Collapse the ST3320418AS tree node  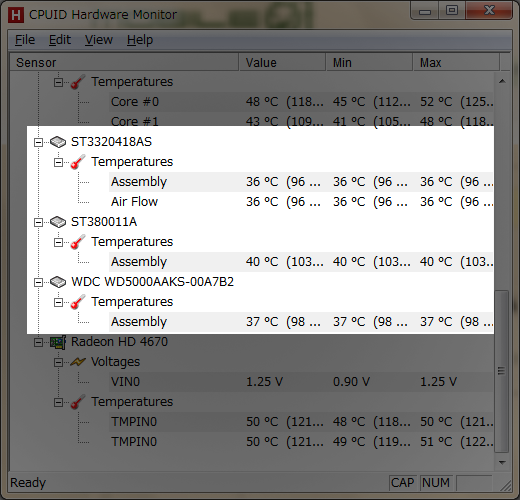(x=38, y=142)
